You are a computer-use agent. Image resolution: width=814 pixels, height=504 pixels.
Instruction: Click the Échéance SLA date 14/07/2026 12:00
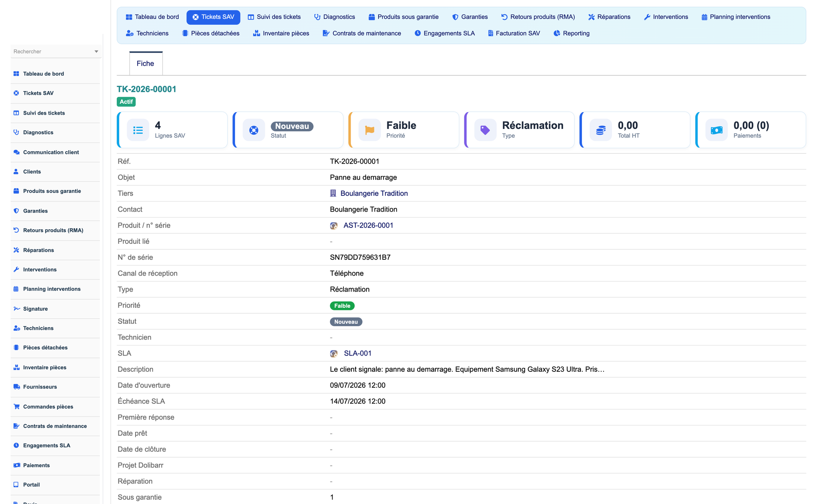coord(358,401)
